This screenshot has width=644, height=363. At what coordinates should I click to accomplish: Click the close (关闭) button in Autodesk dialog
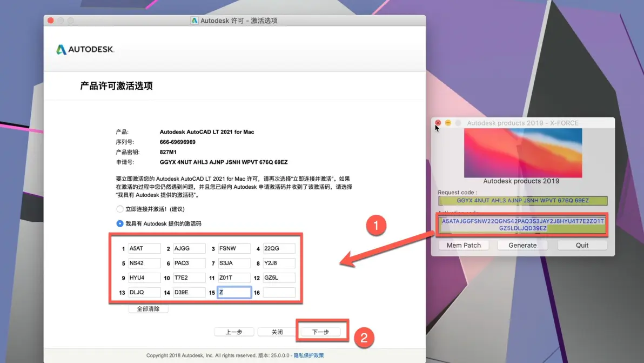coord(277,332)
